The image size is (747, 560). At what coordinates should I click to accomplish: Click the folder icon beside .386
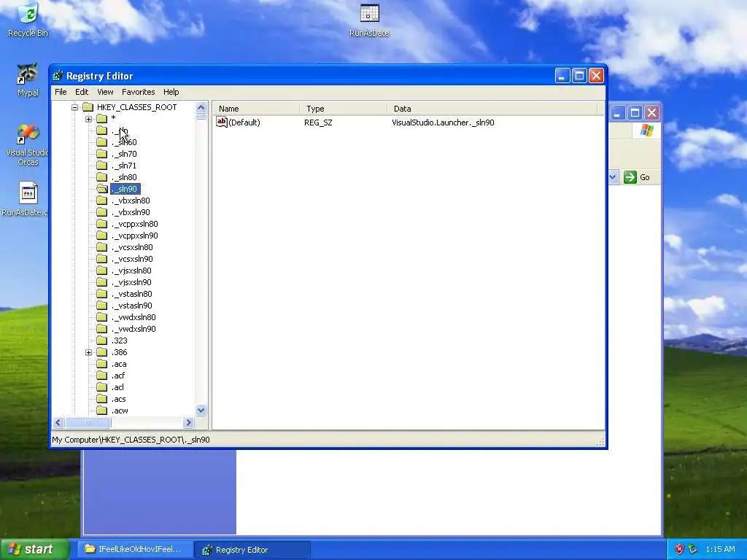pyautogui.click(x=101, y=352)
